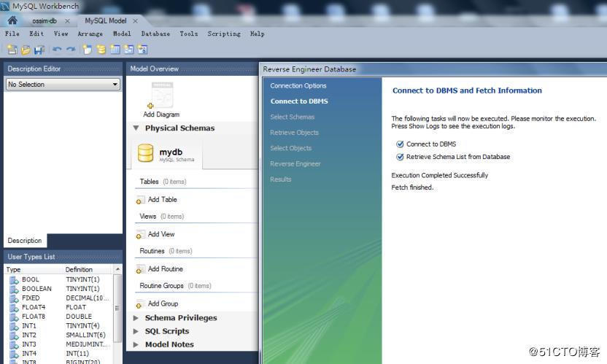Open the Scripting menu

click(224, 34)
